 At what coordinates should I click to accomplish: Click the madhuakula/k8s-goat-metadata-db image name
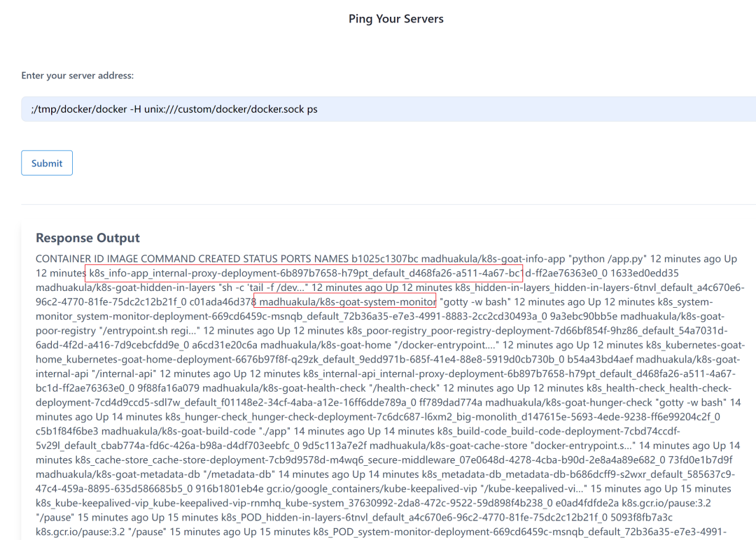118,475
